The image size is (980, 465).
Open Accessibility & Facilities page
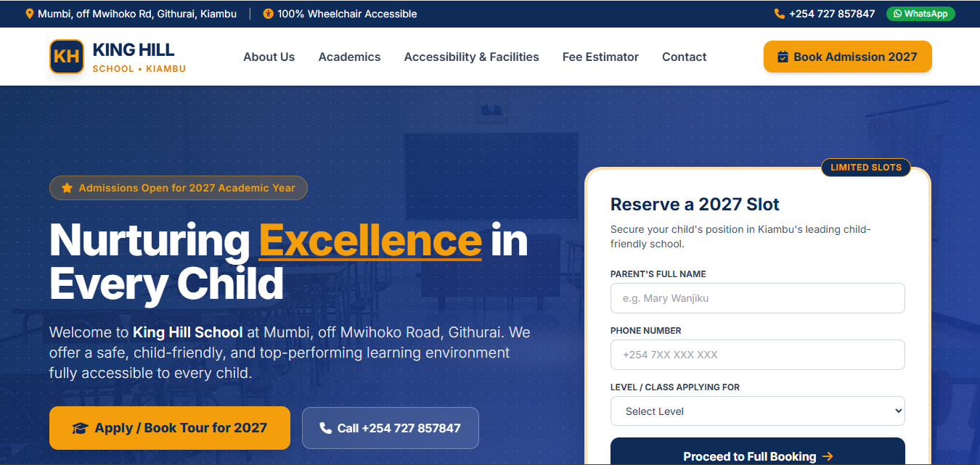(x=472, y=57)
